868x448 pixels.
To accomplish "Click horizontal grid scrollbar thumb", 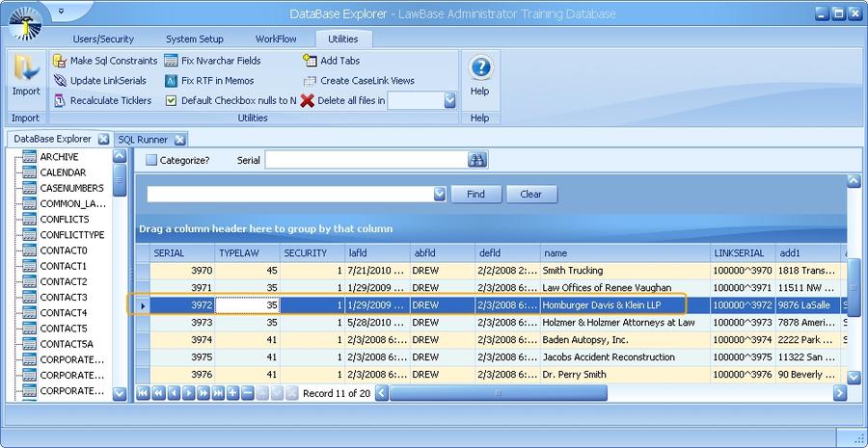I will [499, 393].
